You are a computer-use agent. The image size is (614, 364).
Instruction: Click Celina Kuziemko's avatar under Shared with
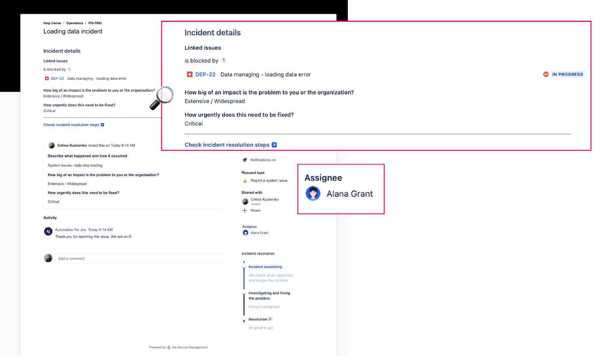pyautogui.click(x=245, y=201)
